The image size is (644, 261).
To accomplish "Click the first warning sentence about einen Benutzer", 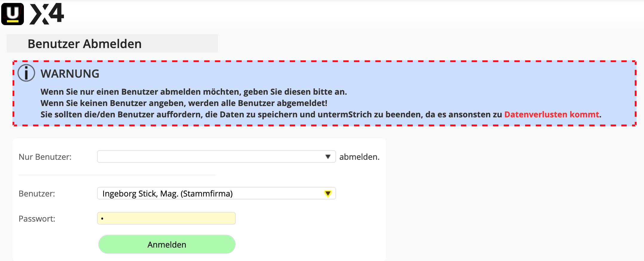I will 194,92.
